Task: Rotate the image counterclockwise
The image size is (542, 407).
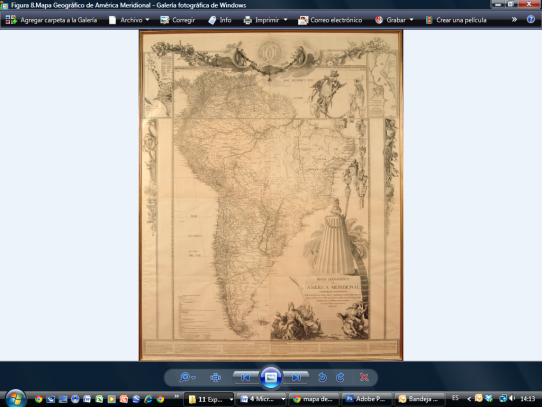Action: click(322, 377)
